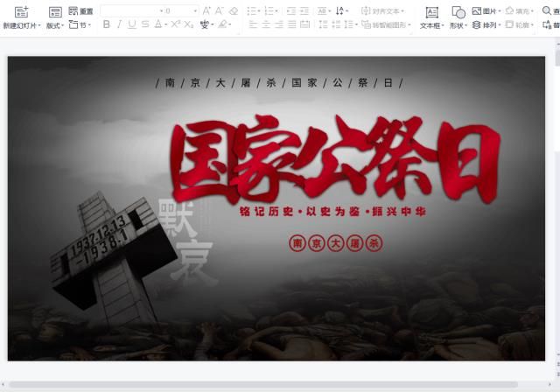
Task: Click the 轮廓 outline button
Action: [520, 24]
